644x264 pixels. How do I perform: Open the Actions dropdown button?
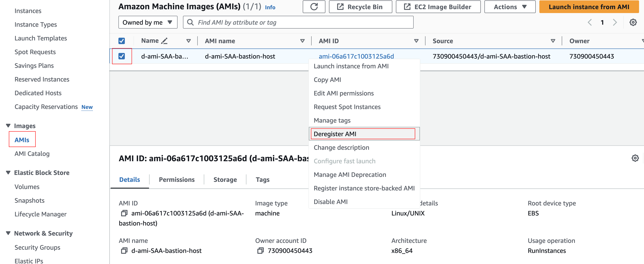click(x=510, y=7)
